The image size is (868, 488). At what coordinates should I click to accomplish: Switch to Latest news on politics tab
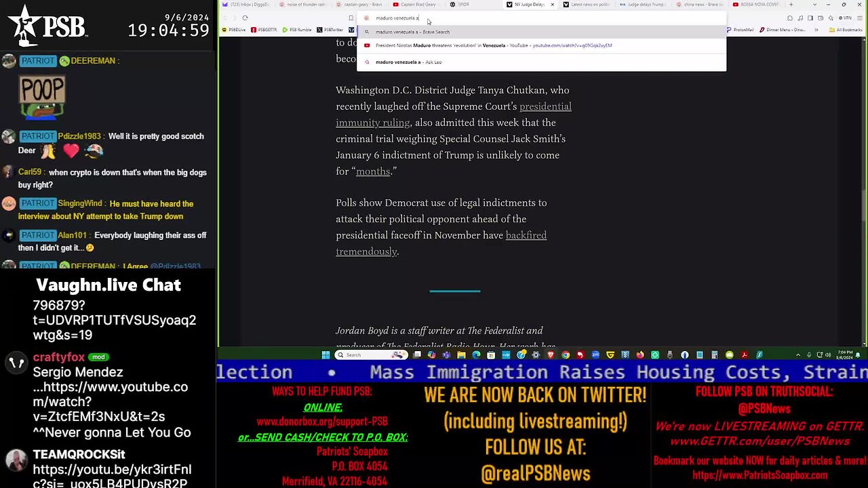coord(587,5)
